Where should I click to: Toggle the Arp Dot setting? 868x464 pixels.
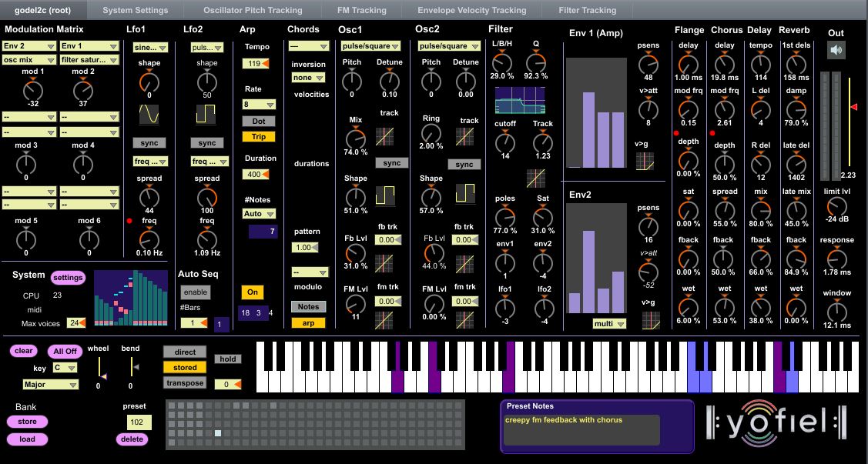pyautogui.click(x=259, y=121)
